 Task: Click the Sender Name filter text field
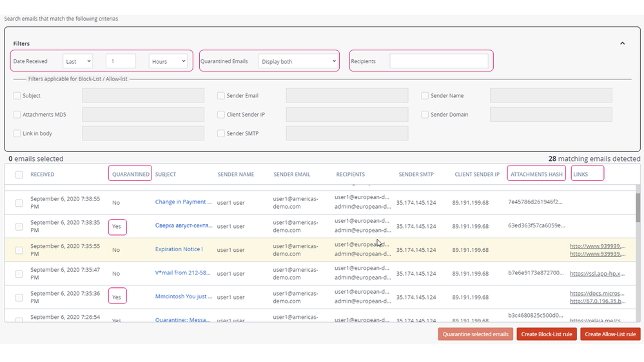tap(551, 95)
